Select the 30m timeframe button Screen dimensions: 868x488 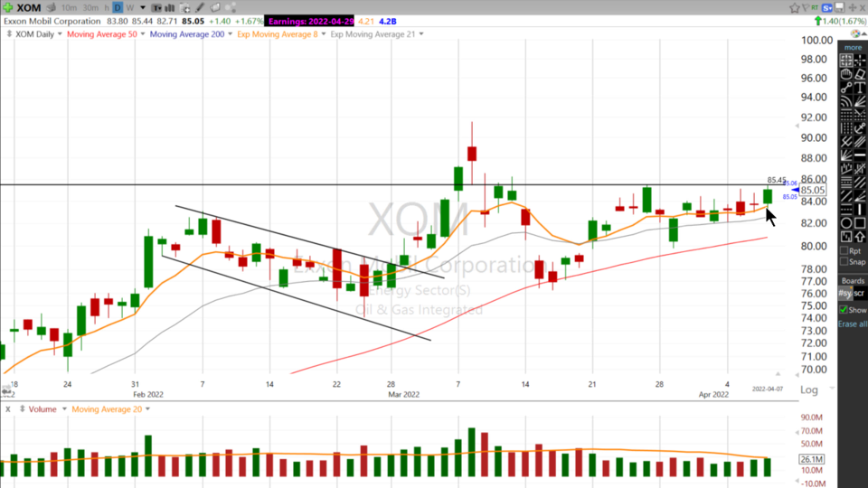[x=90, y=8]
